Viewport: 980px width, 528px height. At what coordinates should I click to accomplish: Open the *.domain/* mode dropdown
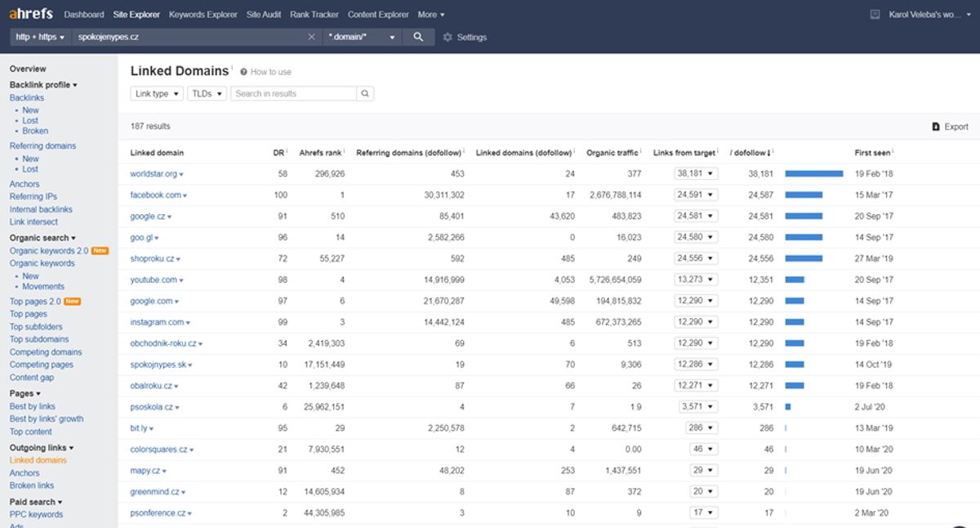click(362, 37)
